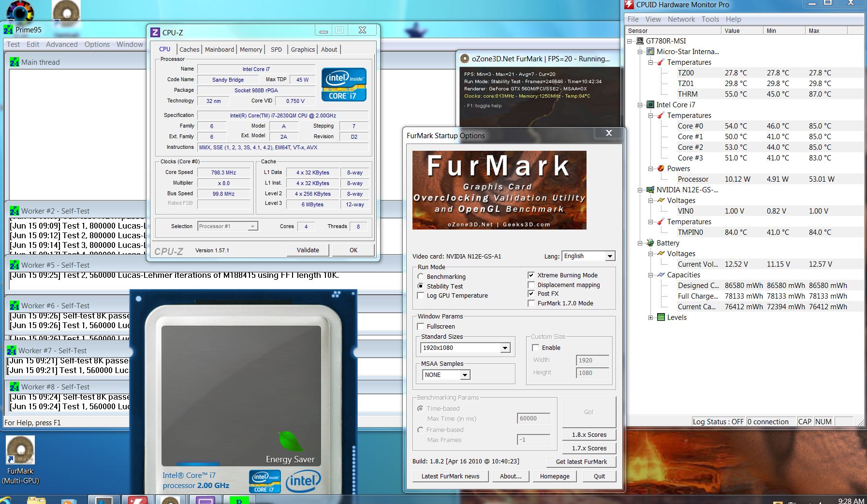This screenshot has height=504, width=867.
Task: Open the FurMark (Multi-GPU) desktop shortcut icon
Action: pyautogui.click(x=20, y=450)
